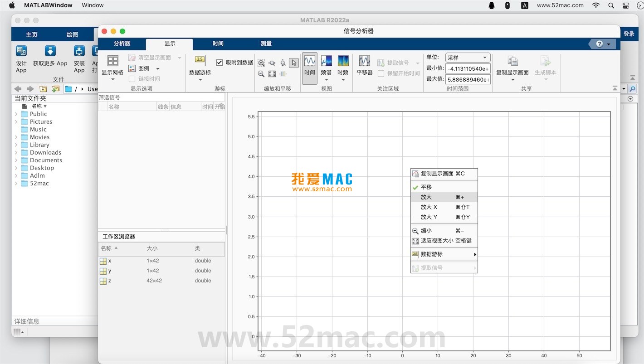The height and width of the screenshot is (364, 644).
Task: Collapse the toolstrip with the arrow icon
Action: pyautogui.click(x=615, y=88)
